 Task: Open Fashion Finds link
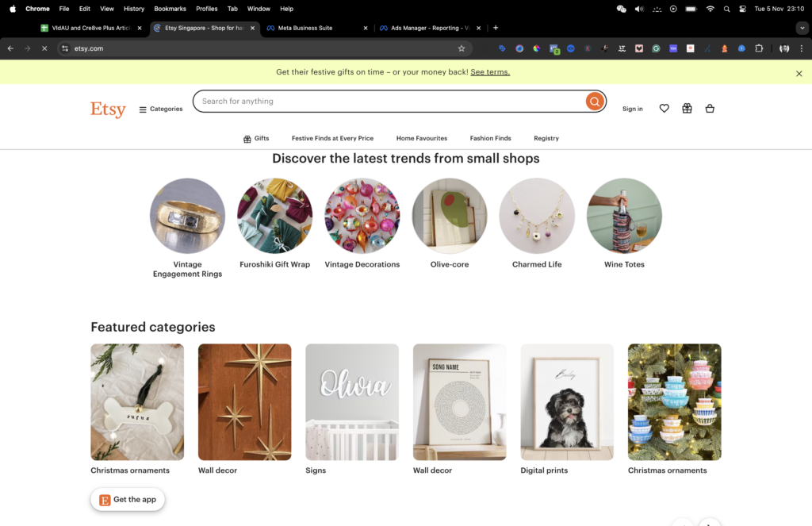(x=490, y=138)
